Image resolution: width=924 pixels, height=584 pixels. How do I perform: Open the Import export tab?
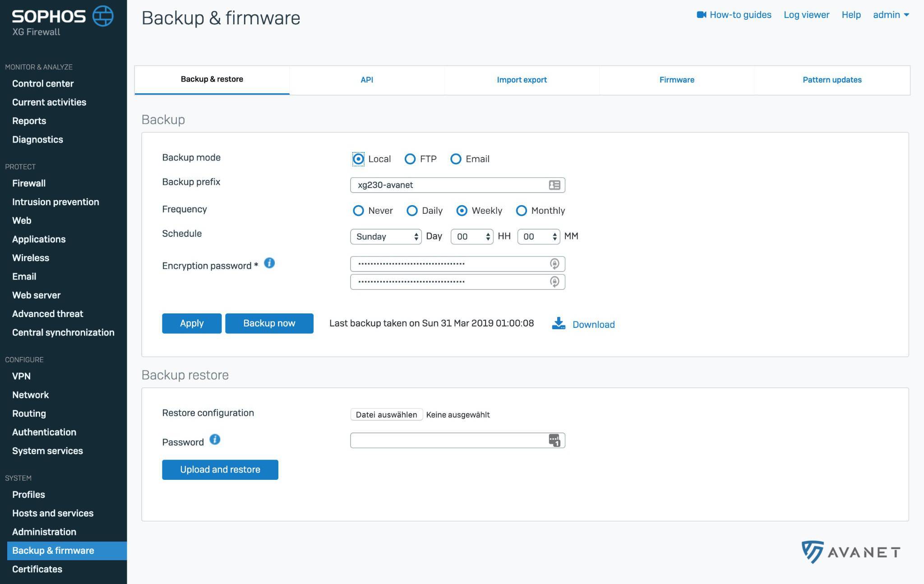point(522,80)
